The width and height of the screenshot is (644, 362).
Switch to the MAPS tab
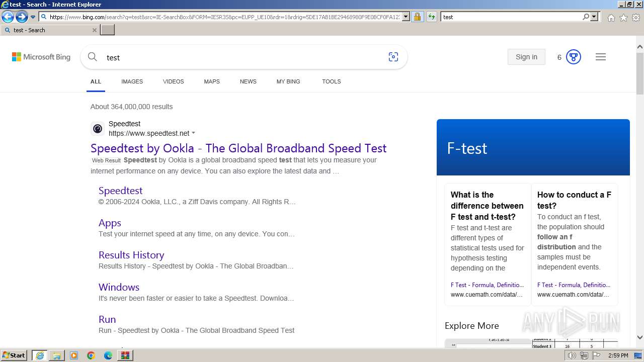coord(212,81)
